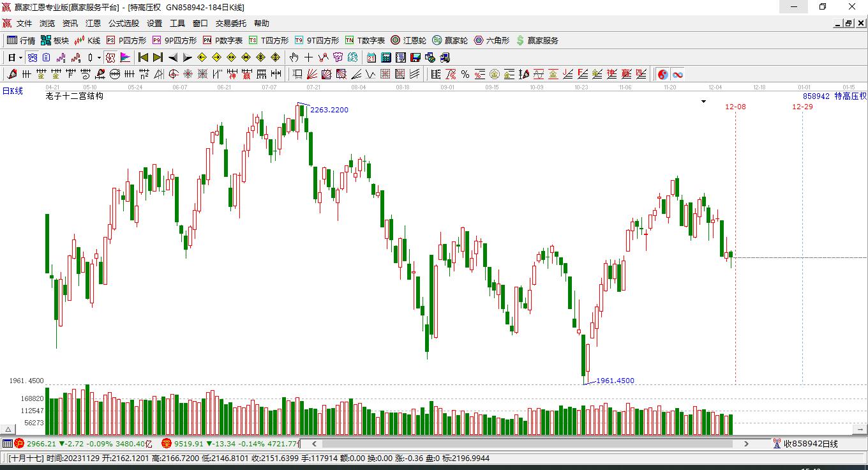Viewport: 868px width, 470px height.
Task: Open the 板块 sector view
Action: 55,40
